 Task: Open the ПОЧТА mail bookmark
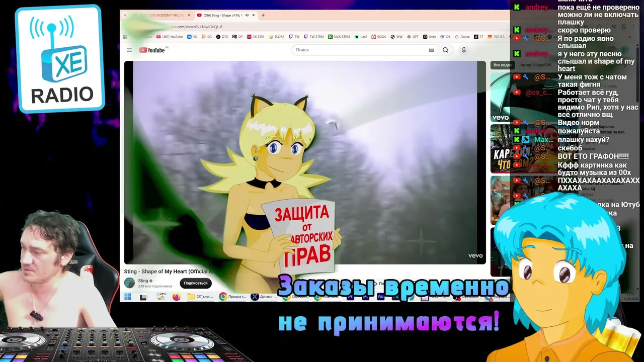(496, 37)
